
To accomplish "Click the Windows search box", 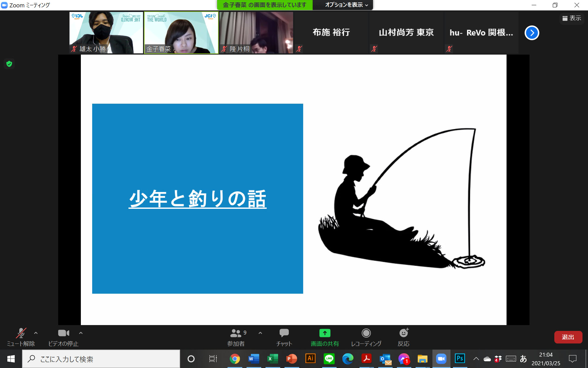I will [x=101, y=359].
